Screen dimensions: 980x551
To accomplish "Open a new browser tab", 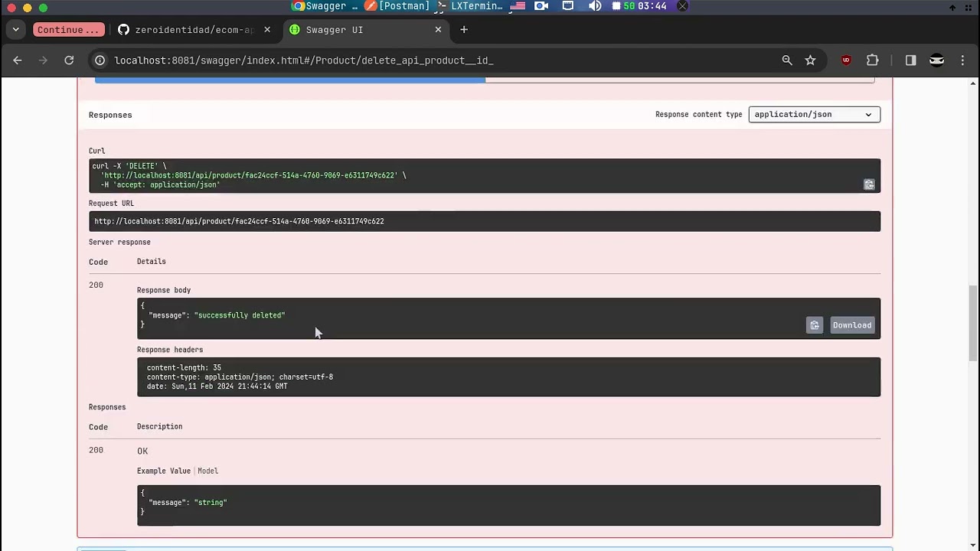I will tap(463, 30).
